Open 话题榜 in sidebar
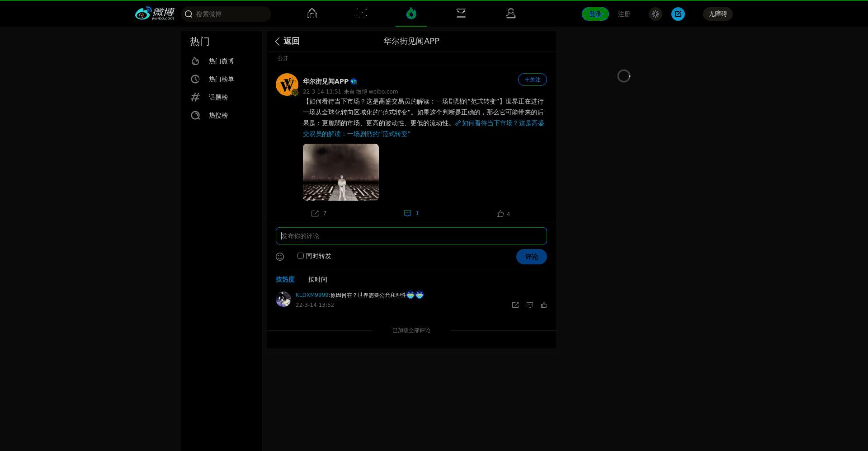The width and height of the screenshot is (868, 451). pyautogui.click(x=222, y=97)
